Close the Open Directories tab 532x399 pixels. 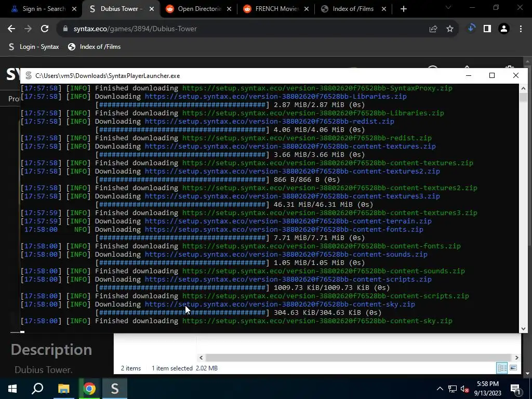(x=229, y=9)
